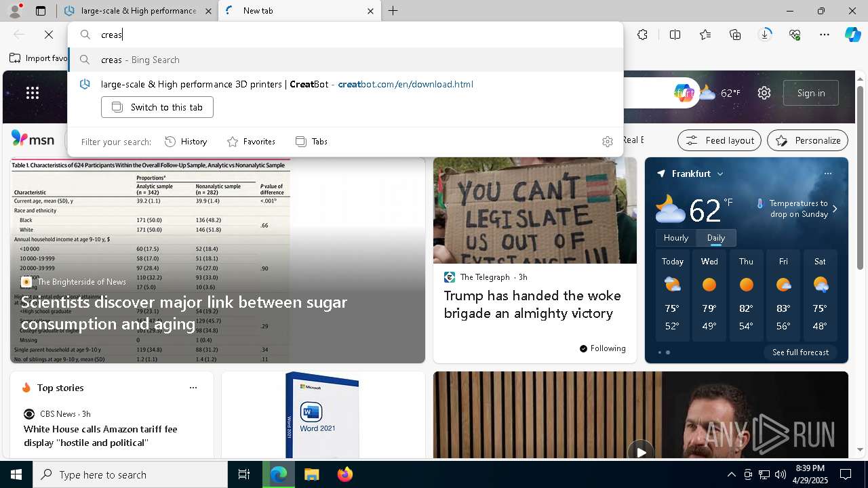Screen dimensions: 868x488
Task: Close the New tab tab
Action: (x=370, y=11)
